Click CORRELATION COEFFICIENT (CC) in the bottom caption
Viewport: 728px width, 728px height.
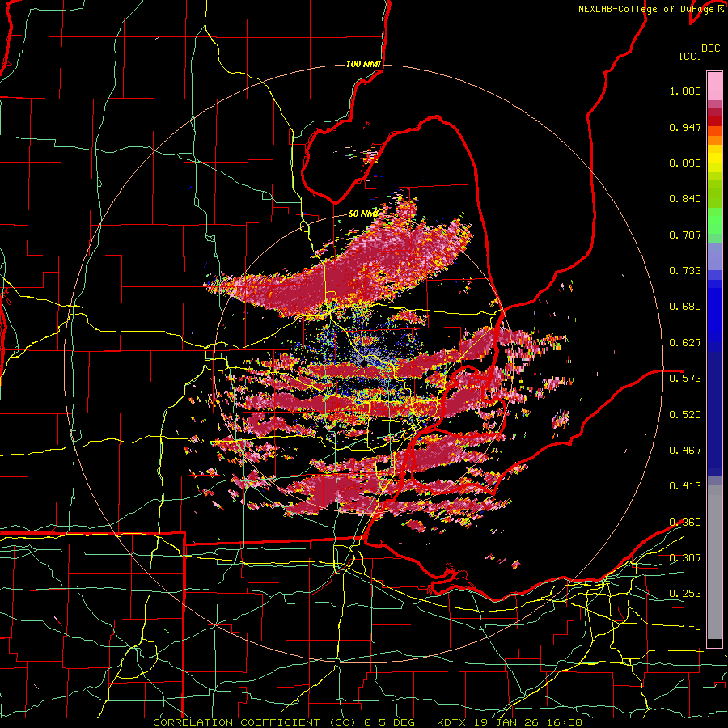pyautogui.click(x=255, y=722)
